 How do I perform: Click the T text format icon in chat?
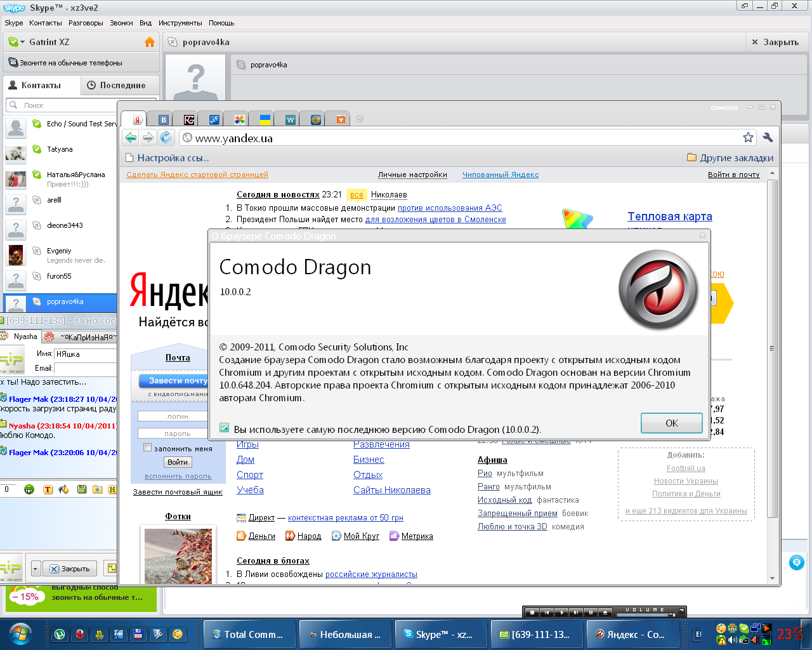click(48, 489)
